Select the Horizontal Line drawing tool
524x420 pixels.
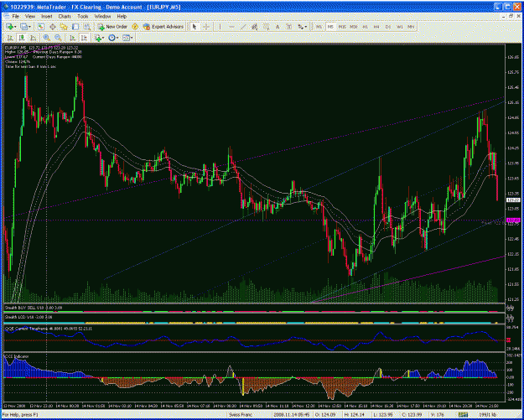231,27
